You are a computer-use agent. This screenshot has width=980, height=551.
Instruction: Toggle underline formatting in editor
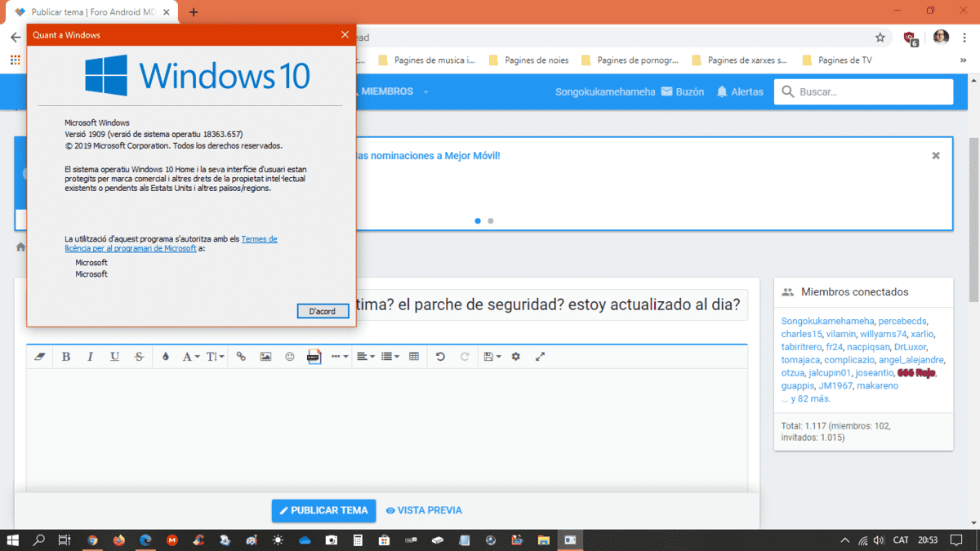pos(114,357)
